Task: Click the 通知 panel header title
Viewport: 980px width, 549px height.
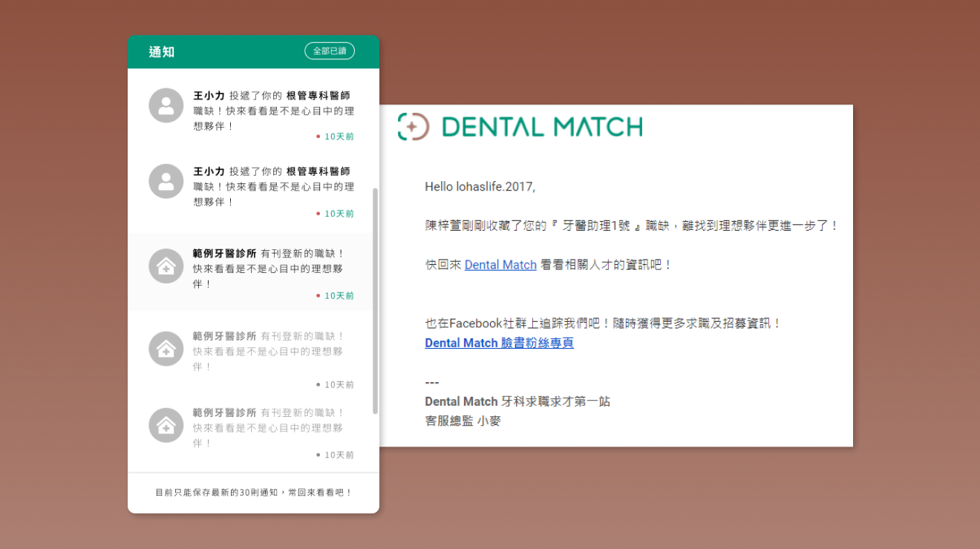Action: coord(162,52)
